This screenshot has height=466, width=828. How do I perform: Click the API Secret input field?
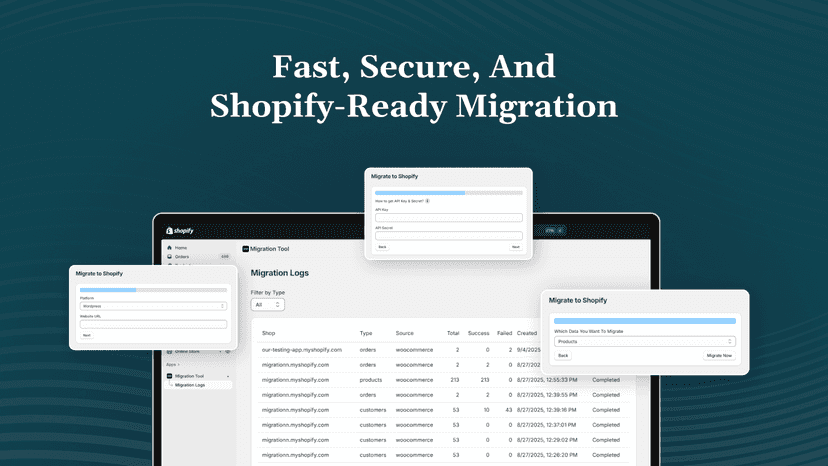[449, 236]
